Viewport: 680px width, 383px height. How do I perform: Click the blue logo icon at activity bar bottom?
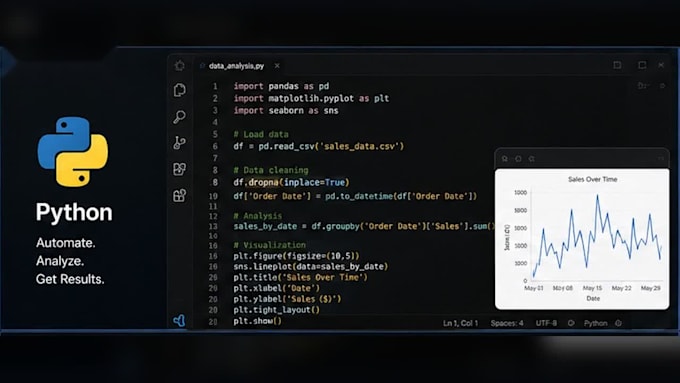180,321
